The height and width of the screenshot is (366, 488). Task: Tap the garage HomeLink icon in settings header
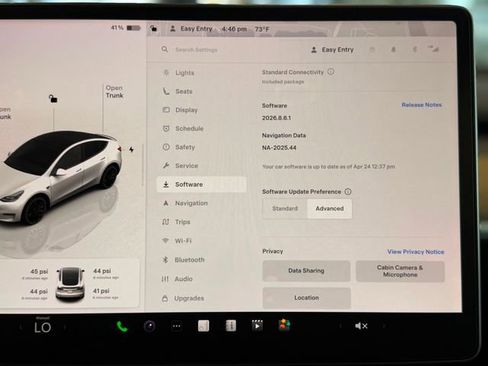click(x=372, y=50)
